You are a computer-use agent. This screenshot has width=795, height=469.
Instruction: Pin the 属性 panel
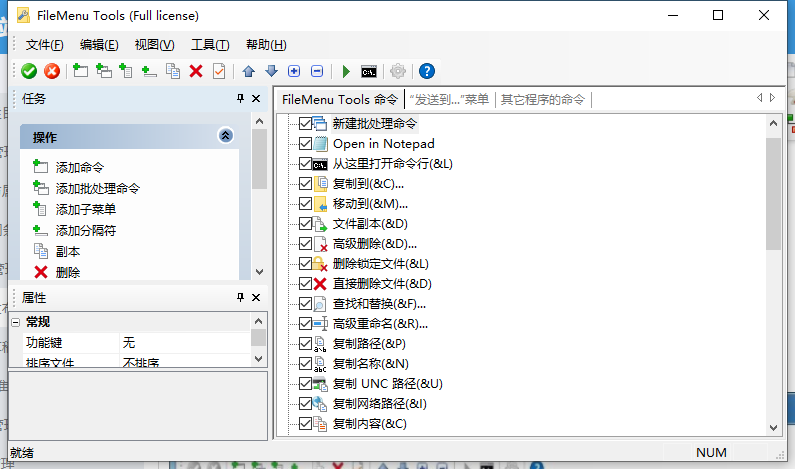click(240, 297)
